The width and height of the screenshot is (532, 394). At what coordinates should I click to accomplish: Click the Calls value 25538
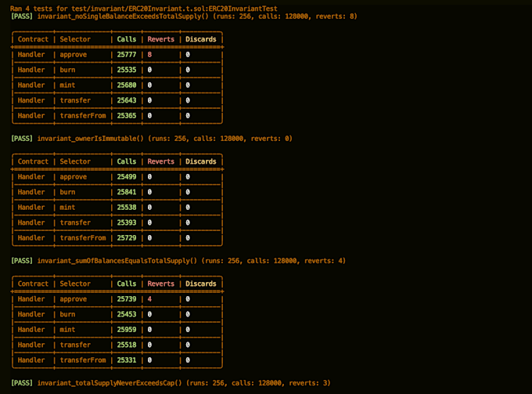point(127,208)
